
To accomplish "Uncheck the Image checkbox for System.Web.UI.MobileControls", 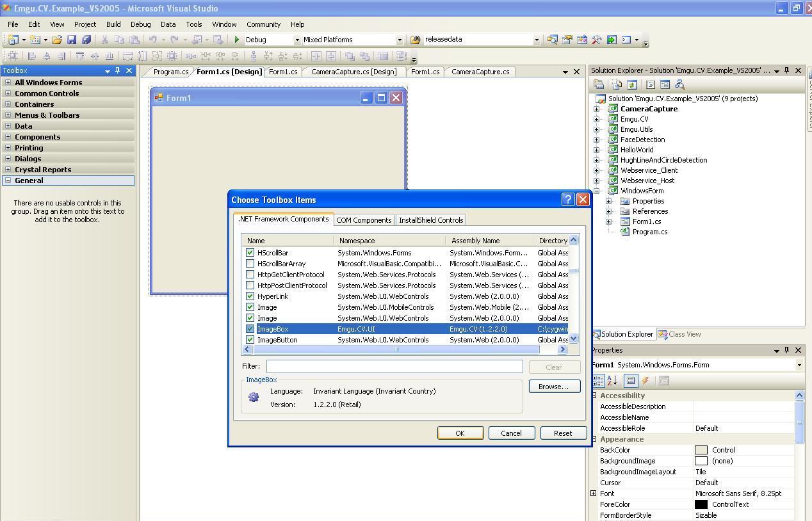I will point(250,307).
